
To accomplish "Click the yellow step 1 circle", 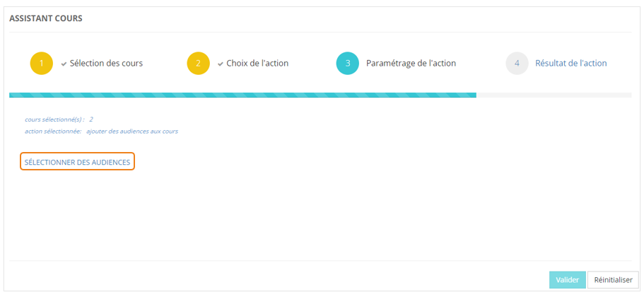I will pos(42,64).
